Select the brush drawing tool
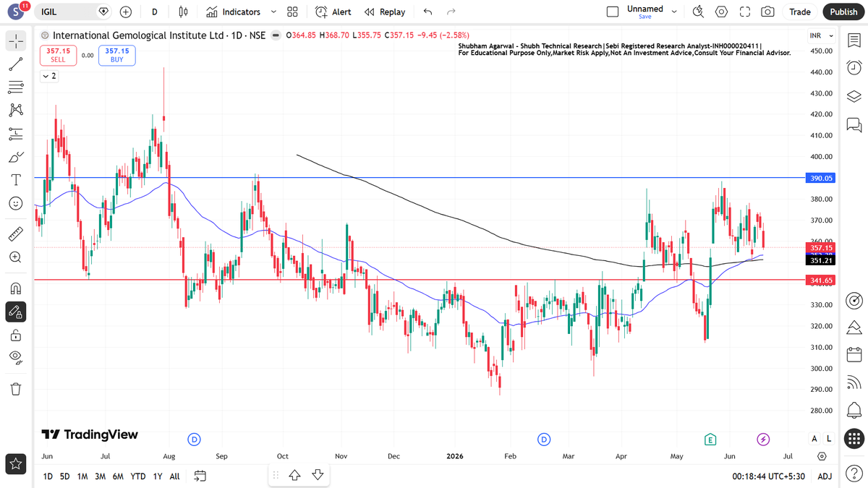868x488 pixels. [16, 157]
